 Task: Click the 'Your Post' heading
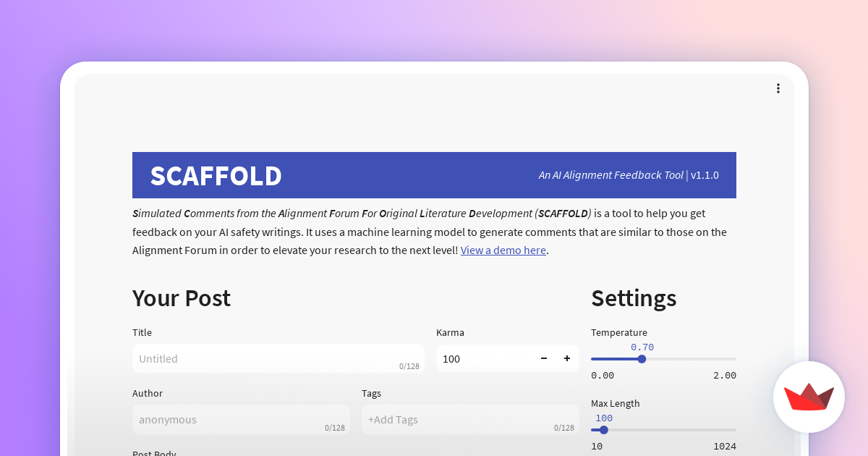coord(182,298)
